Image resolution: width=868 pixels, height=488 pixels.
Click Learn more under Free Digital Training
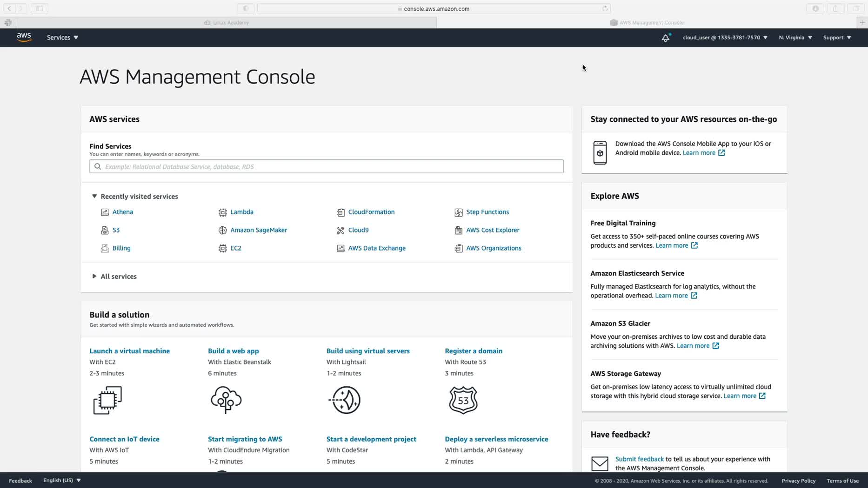pyautogui.click(x=676, y=245)
